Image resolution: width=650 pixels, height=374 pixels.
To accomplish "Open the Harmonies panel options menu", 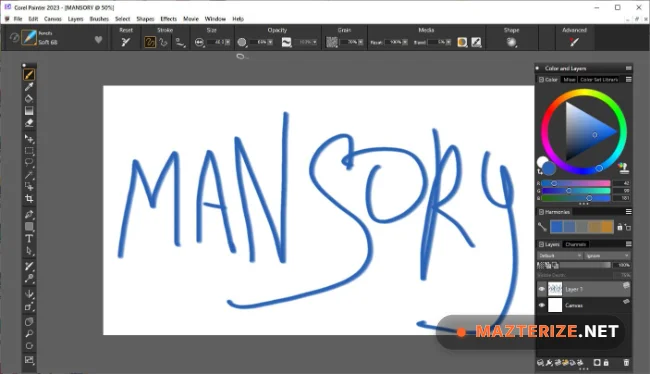I will click(x=628, y=211).
